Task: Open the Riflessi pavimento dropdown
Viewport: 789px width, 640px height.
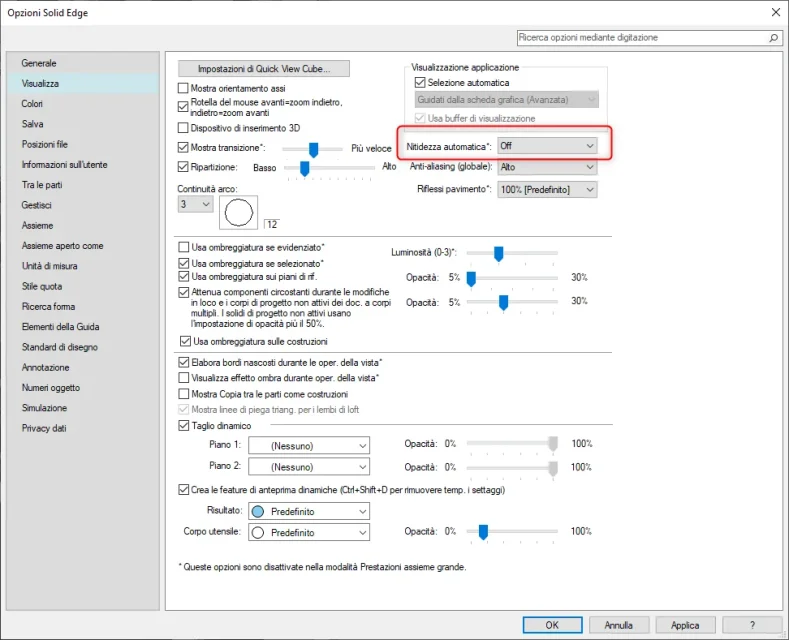Action: (547, 190)
